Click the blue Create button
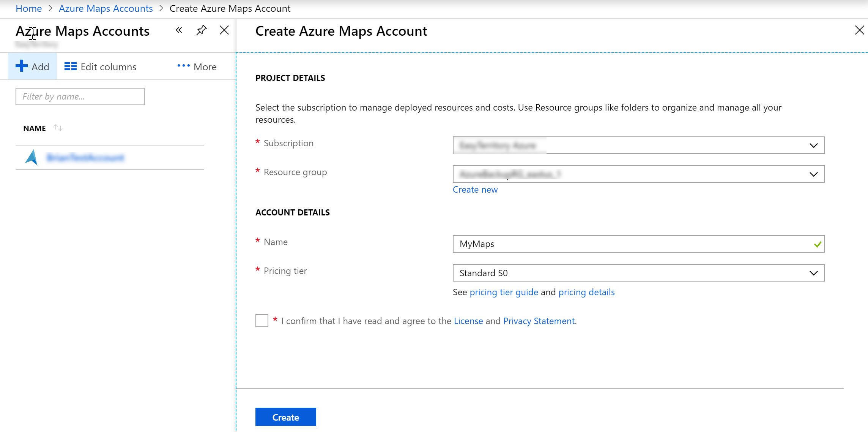868x432 pixels. pos(286,417)
